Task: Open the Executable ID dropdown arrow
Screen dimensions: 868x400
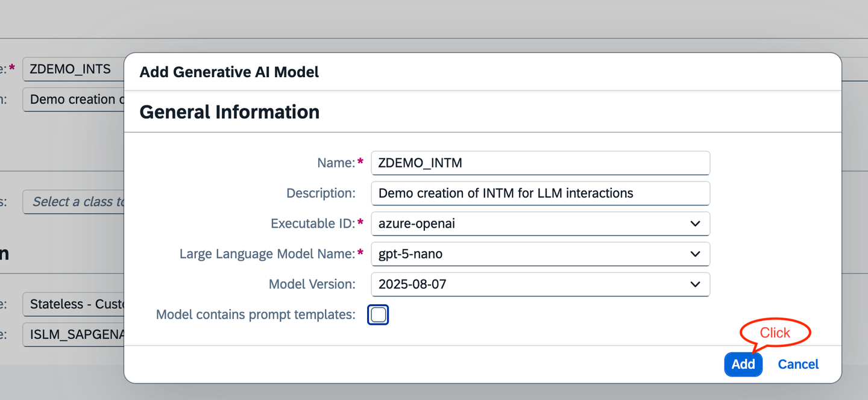Action: (695, 223)
